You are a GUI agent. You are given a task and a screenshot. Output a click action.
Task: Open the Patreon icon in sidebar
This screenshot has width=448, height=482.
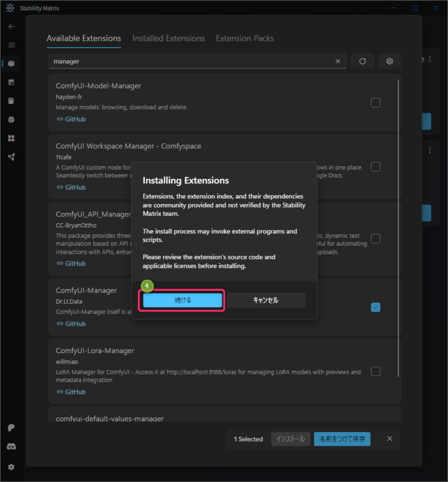[11, 428]
